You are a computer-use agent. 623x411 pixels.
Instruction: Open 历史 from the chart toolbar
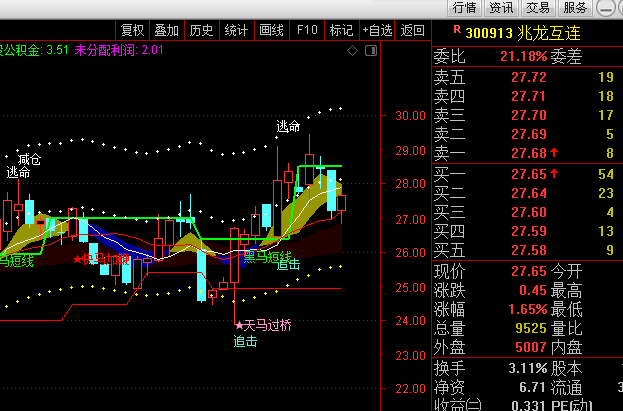201,30
